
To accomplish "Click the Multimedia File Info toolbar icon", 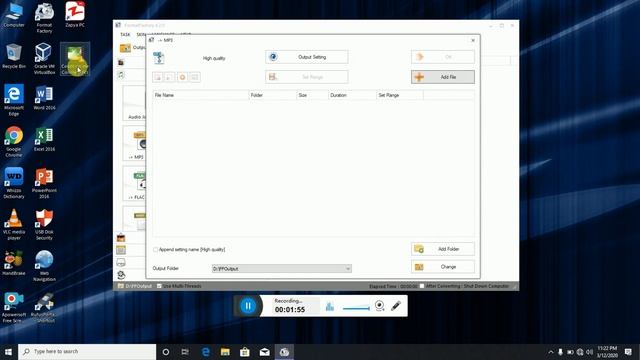I will 195,77.
